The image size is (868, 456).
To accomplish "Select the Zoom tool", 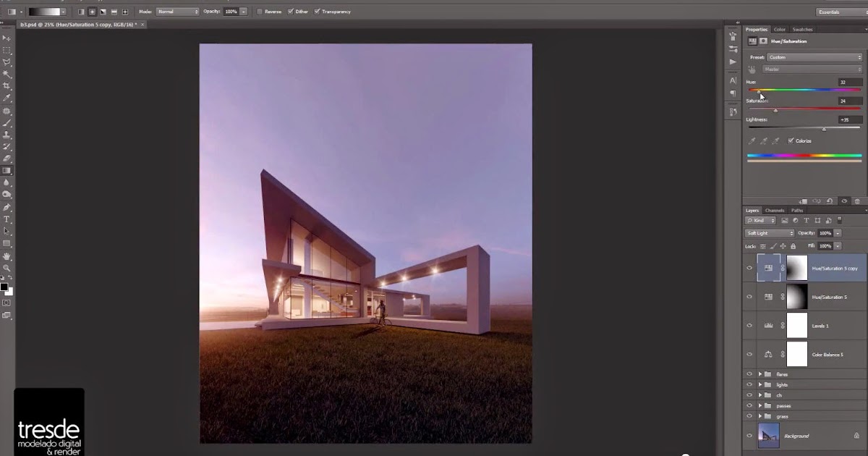I will (7, 268).
